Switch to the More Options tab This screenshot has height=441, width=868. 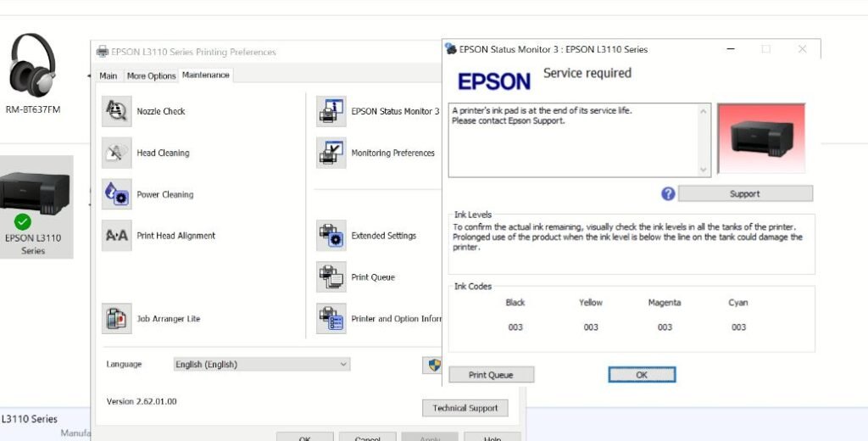click(151, 75)
